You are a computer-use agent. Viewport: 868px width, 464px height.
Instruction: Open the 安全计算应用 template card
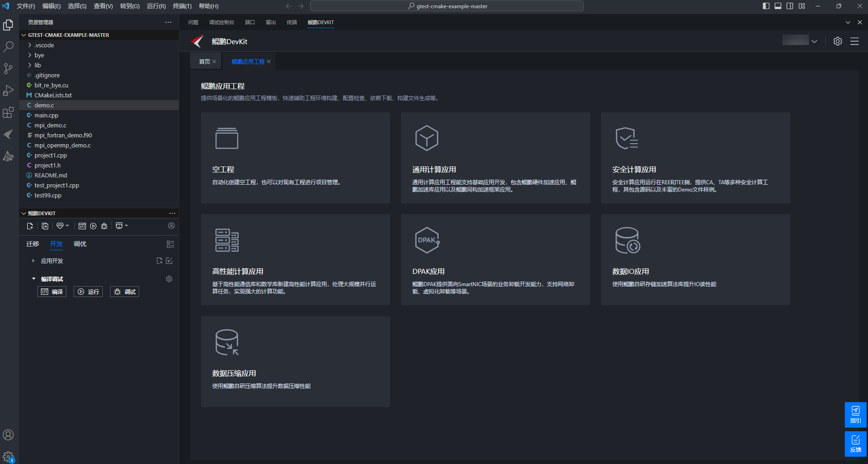(696, 158)
